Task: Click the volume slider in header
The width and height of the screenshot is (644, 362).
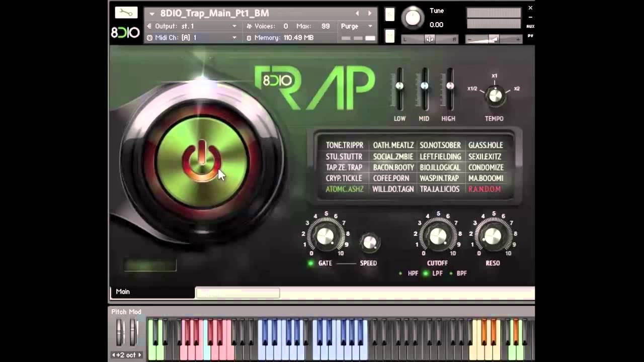Action: point(494,39)
